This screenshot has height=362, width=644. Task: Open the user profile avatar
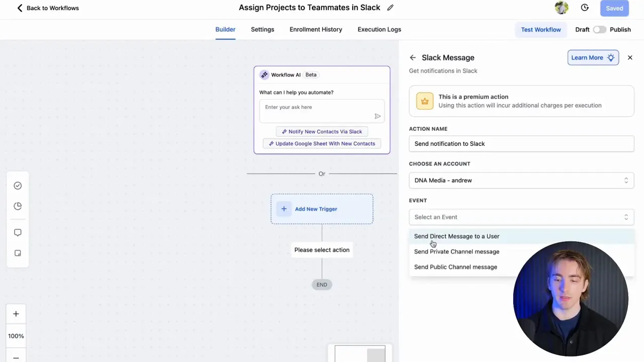561,8
